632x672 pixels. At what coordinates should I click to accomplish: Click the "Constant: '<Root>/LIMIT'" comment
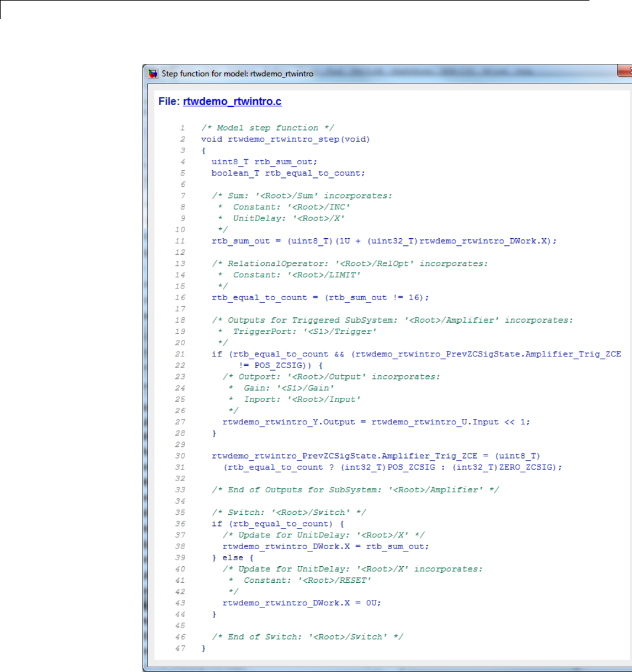pyautogui.click(x=289, y=275)
